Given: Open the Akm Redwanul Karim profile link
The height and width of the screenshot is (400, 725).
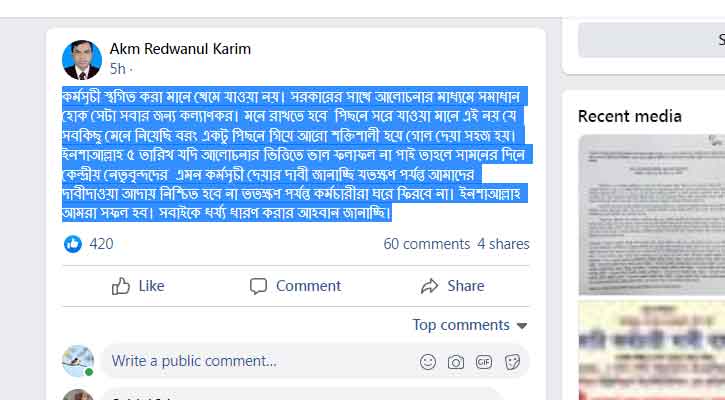Looking at the screenshot, I should pos(180,49).
